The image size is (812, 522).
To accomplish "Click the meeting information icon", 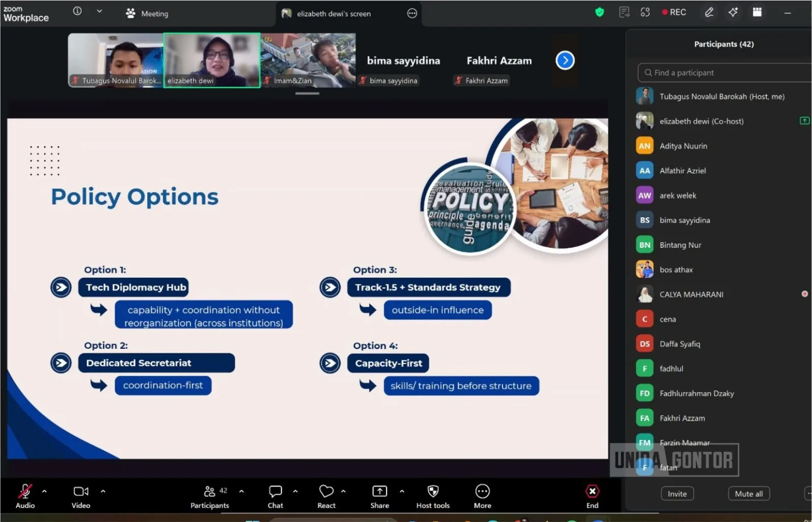I will point(77,11).
